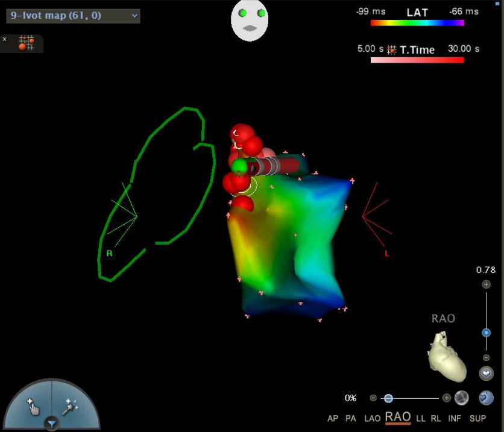This screenshot has width=504, height=432.
Task: Switch to the LL view
Action: coord(421,418)
